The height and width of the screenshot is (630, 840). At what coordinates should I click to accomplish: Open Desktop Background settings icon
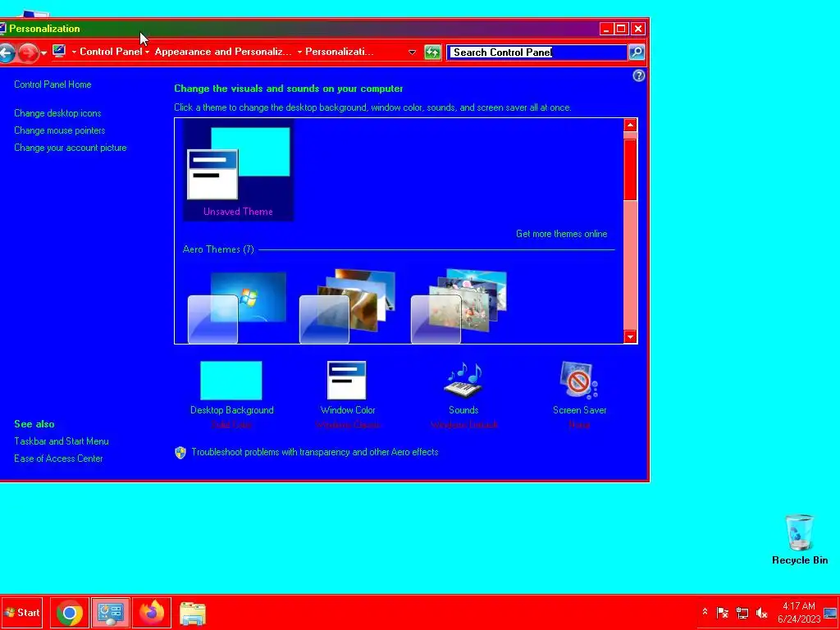[231, 381]
